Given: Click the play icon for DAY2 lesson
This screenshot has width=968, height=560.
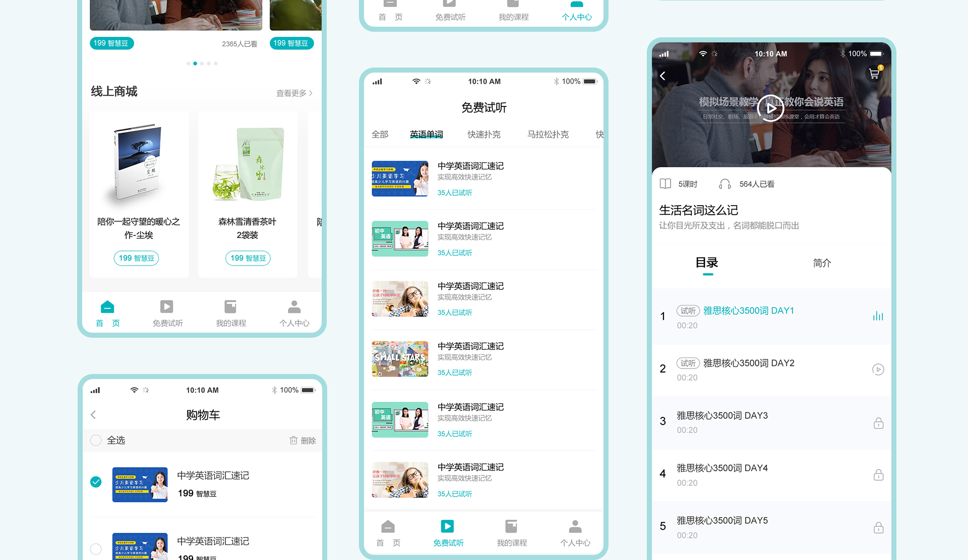Looking at the screenshot, I should coord(878,369).
